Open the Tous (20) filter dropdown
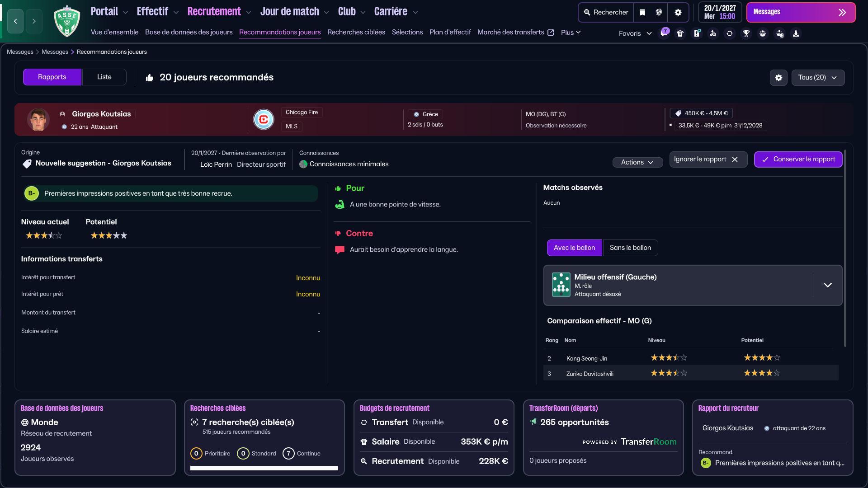 pos(817,78)
